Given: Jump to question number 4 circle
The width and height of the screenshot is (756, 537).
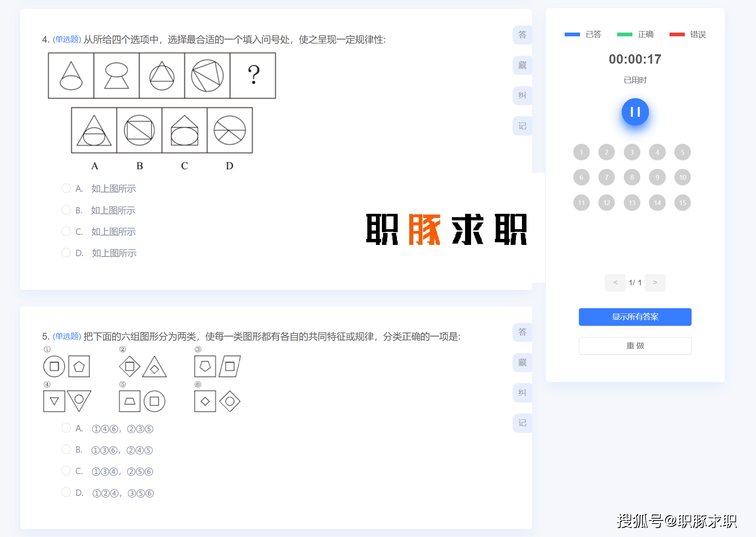Looking at the screenshot, I should [x=657, y=152].
